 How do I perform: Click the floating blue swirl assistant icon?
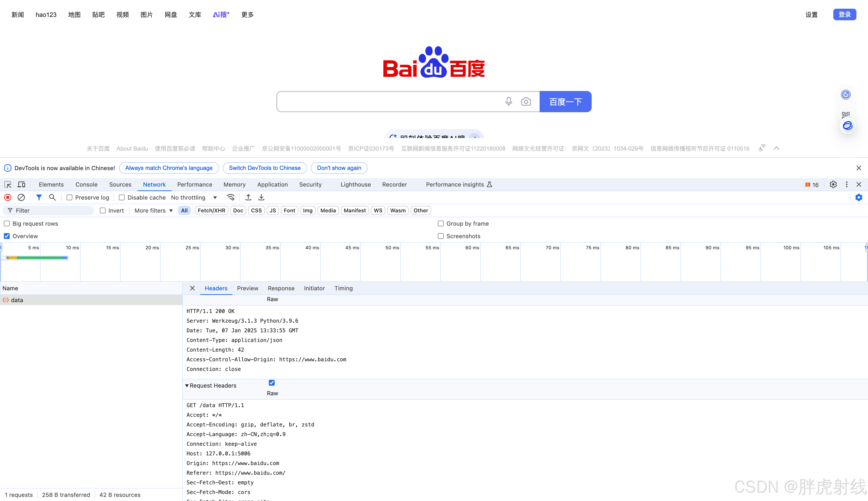point(847,125)
